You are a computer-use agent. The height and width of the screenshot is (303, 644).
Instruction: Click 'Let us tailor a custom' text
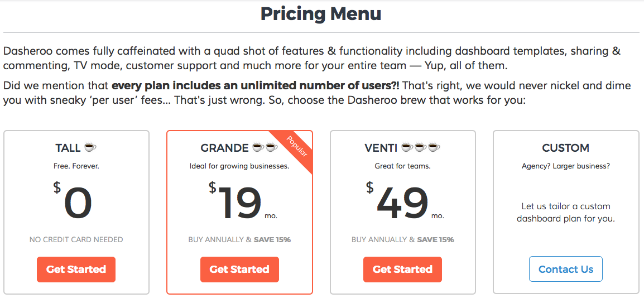[565, 206]
